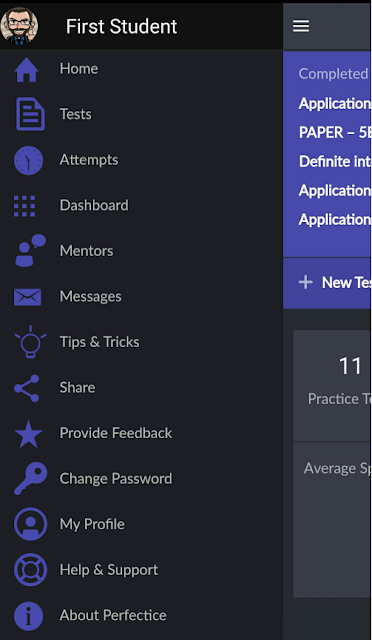Click the Share network icon
The width and height of the screenshot is (372, 640).
pos(27,388)
